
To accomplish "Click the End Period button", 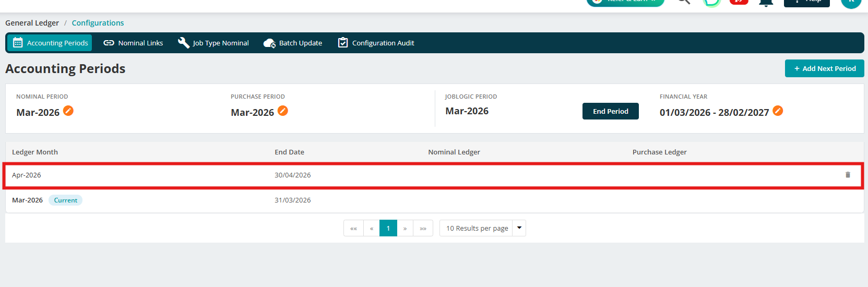I will [x=610, y=111].
